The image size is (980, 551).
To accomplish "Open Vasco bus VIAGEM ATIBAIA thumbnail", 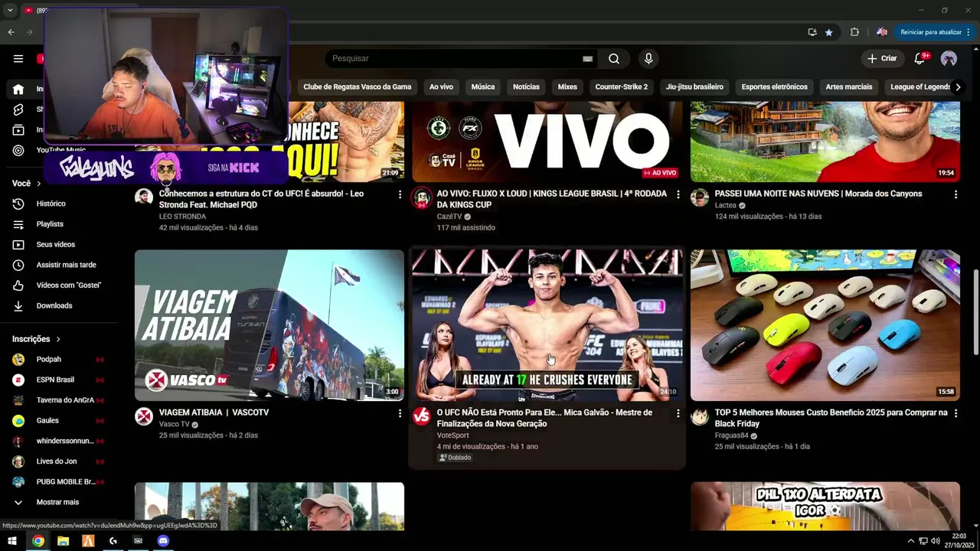I will [269, 325].
